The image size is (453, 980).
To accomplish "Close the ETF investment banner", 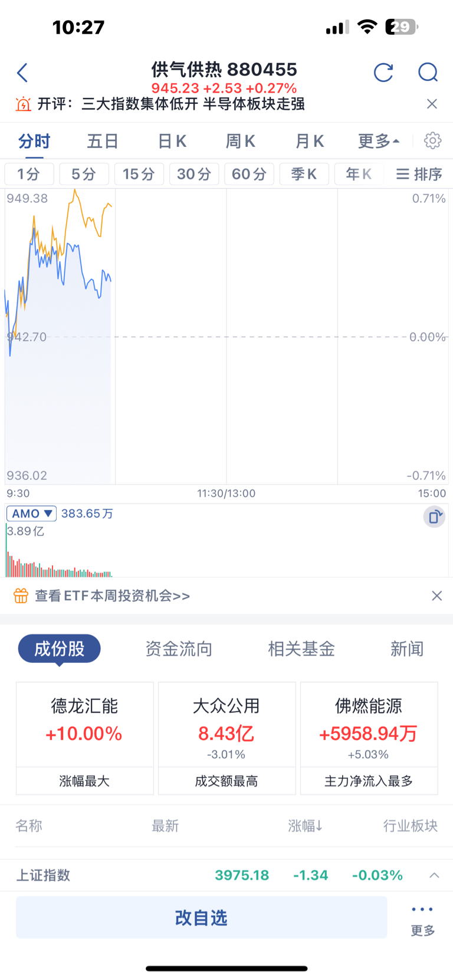I will click(x=436, y=596).
